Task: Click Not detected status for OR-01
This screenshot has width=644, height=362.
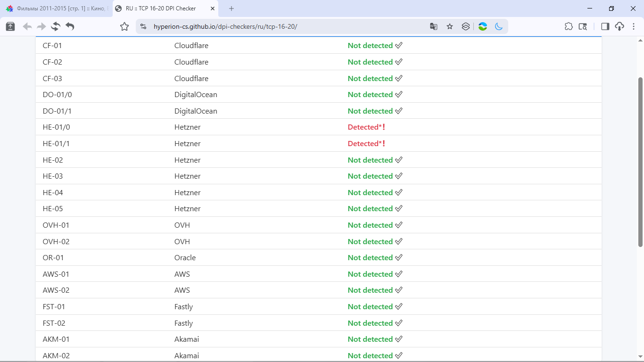Action: point(375,258)
